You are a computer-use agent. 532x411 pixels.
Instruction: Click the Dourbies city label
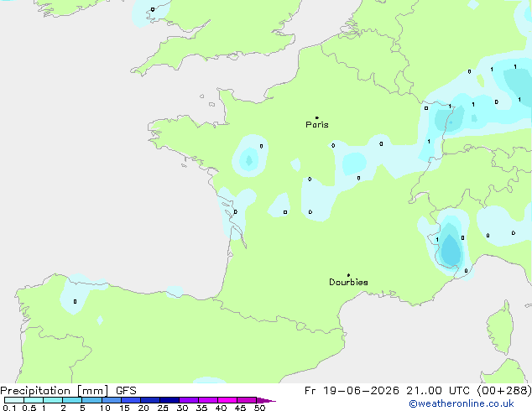(348, 282)
